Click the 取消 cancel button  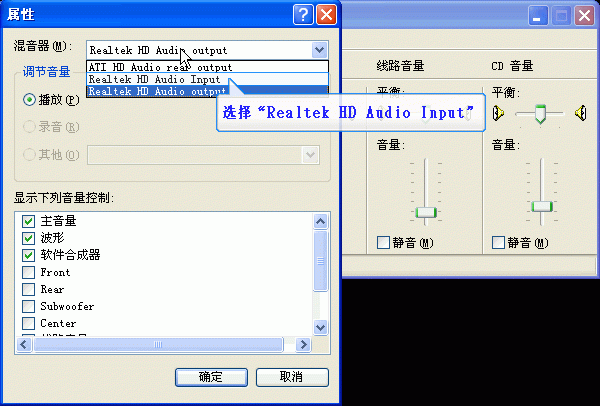coord(292,377)
